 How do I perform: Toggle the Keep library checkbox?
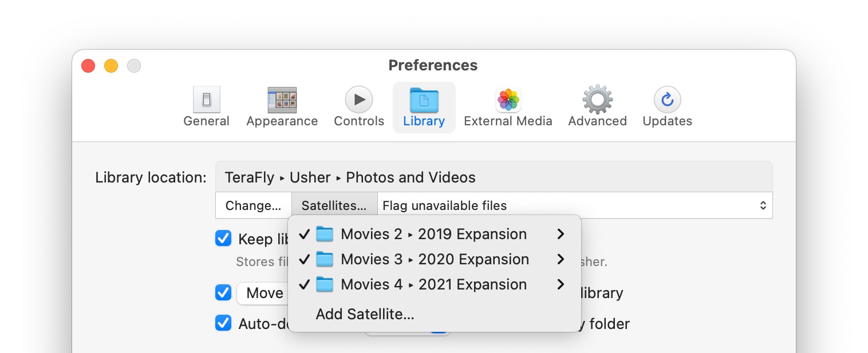(x=223, y=239)
